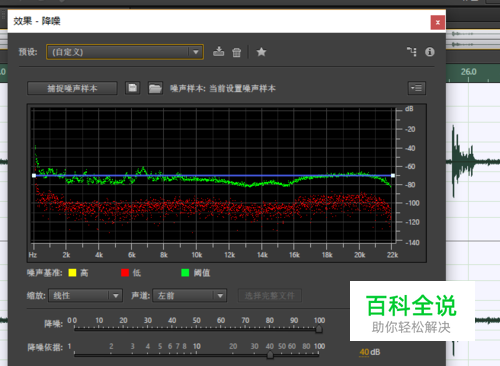Click 捕捉噪声样本 capture button
Screen dimensions: 500x366
72,88
